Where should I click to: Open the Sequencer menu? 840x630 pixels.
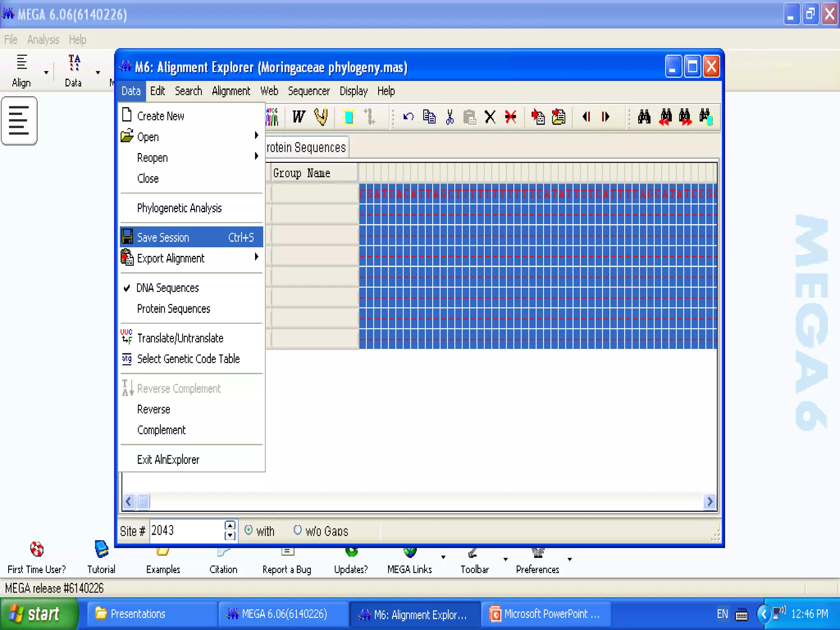coord(308,91)
